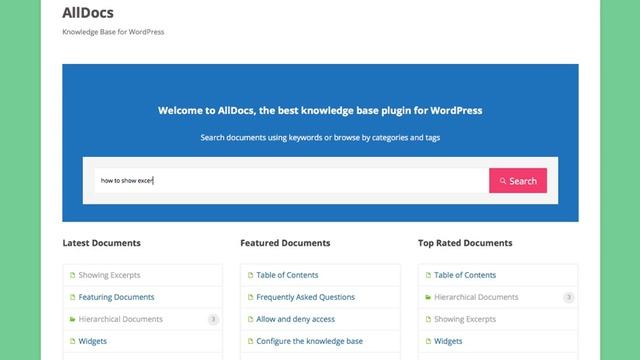The image size is (640, 360).
Task: Open 'Widgets' in Latest Documents
Action: pos(93,341)
